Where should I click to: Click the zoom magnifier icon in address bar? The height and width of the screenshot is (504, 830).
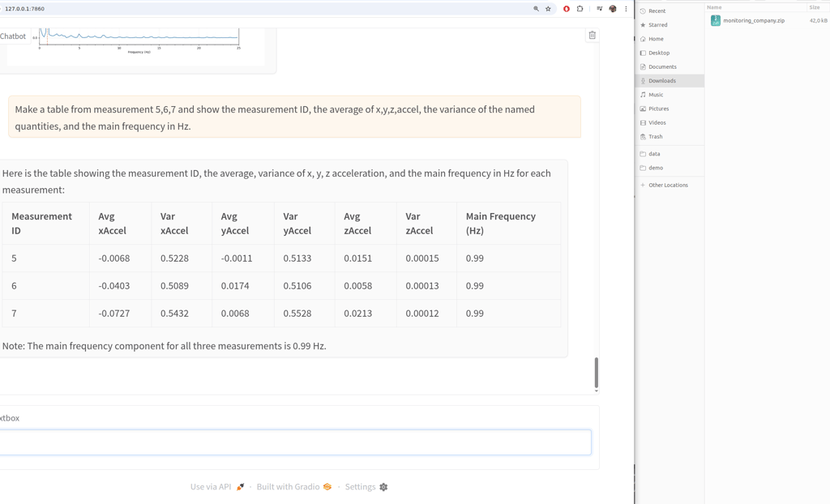(x=536, y=8)
